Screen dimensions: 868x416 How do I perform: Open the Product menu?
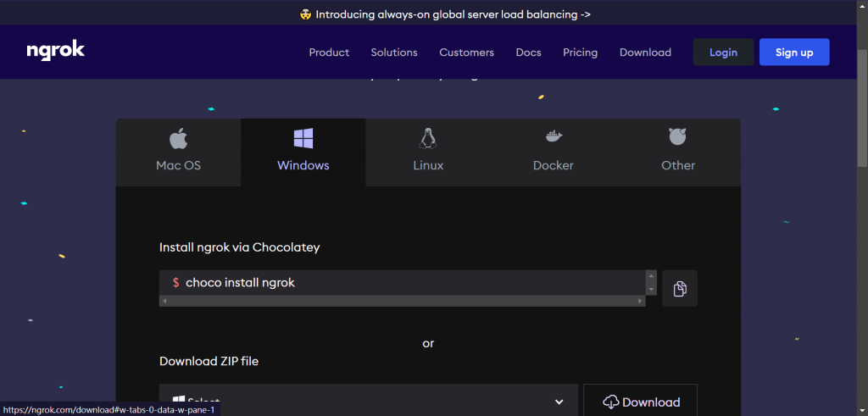click(329, 53)
